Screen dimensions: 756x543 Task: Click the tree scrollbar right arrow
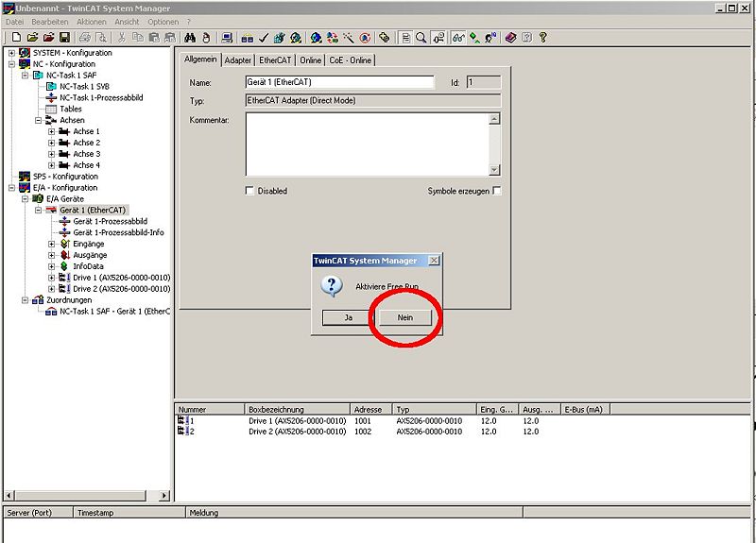[x=164, y=495]
